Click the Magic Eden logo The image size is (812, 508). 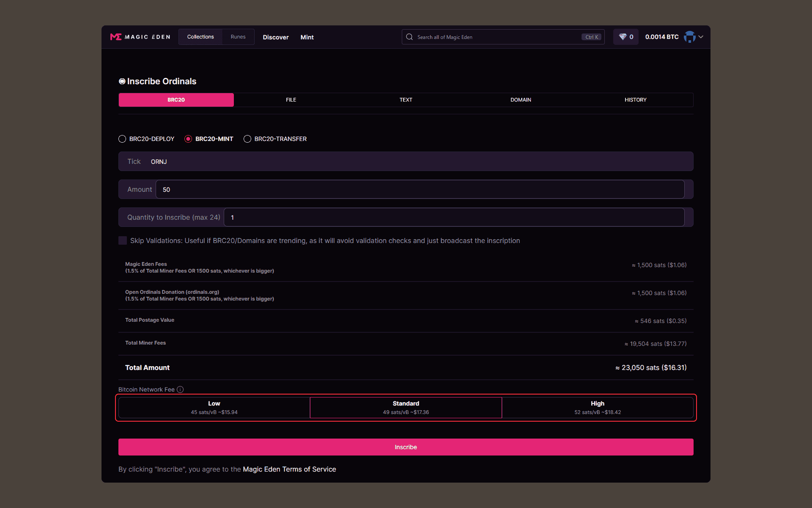(140, 37)
